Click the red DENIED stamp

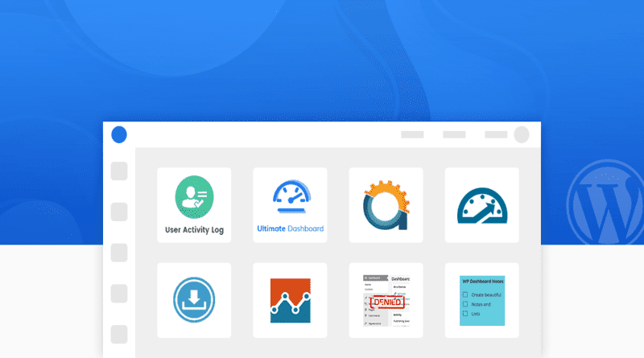pos(387,302)
